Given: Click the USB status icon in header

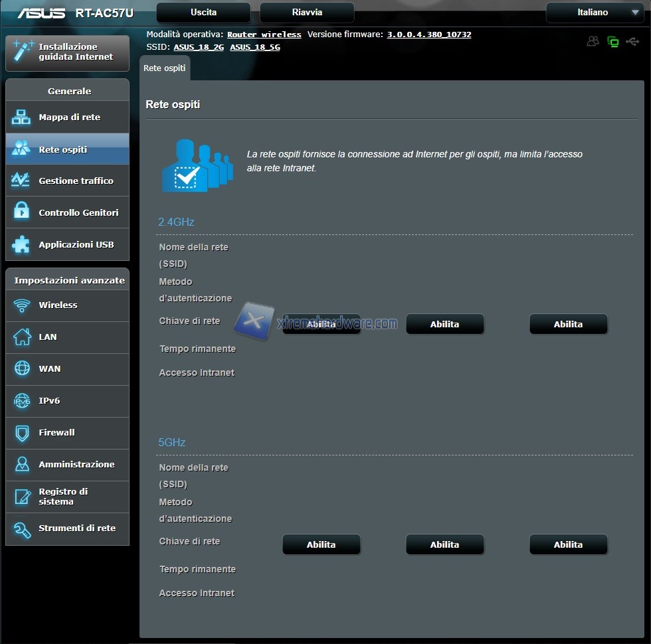Looking at the screenshot, I should (632, 42).
